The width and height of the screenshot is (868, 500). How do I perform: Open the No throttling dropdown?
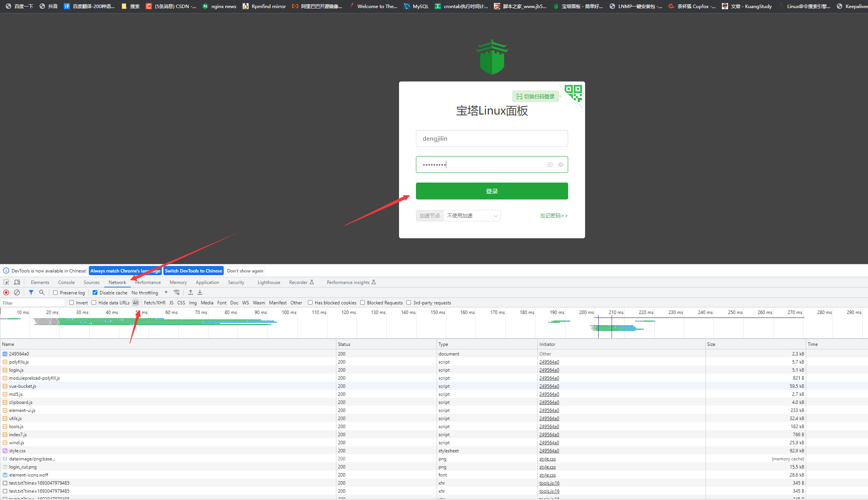[150, 292]
